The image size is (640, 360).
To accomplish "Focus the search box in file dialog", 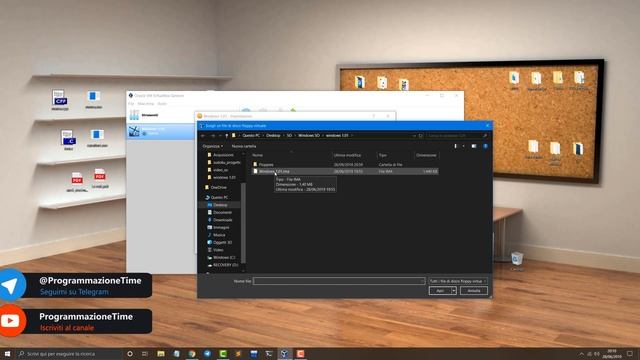I will [456, 136].
